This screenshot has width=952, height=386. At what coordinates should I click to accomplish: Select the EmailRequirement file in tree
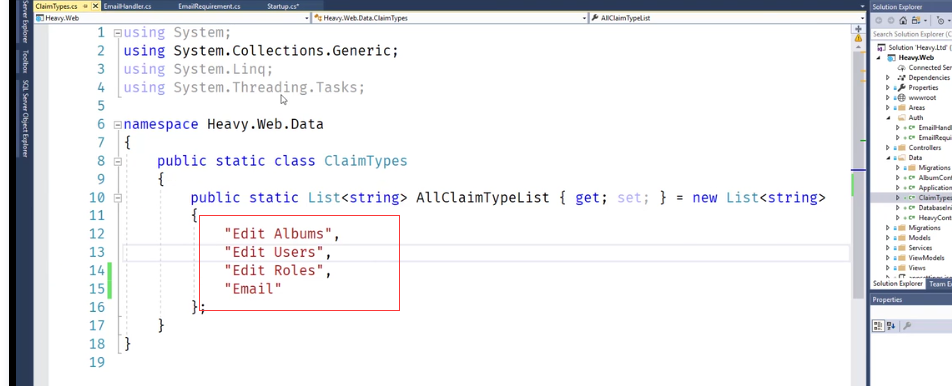[x=934, y=138]
